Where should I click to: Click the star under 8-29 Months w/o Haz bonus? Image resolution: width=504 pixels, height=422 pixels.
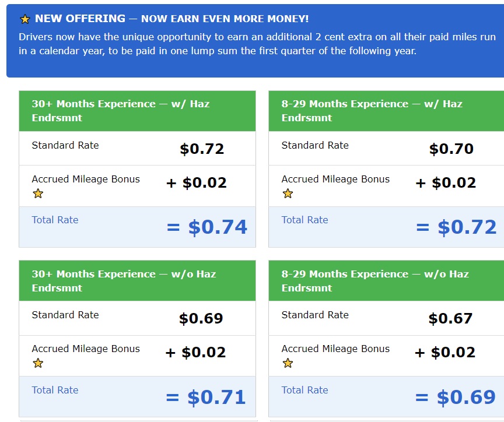(x=288, y=363)
